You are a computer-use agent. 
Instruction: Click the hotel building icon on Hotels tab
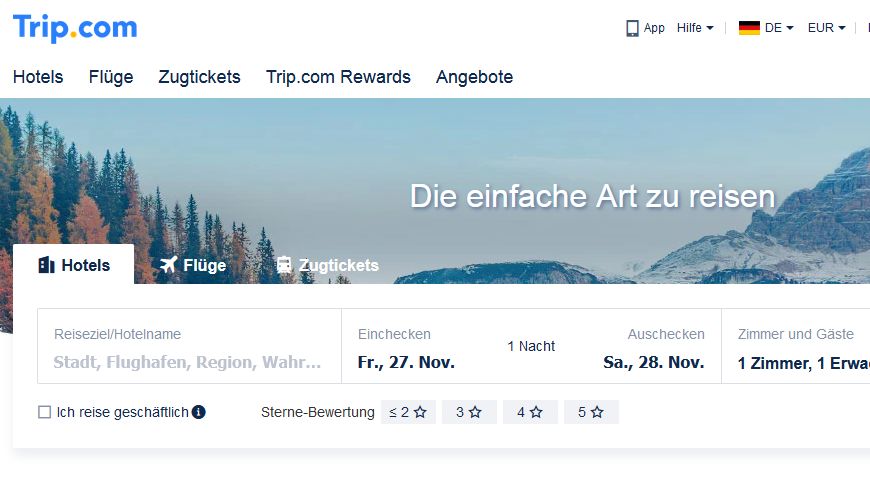click(x=46, y=265)
